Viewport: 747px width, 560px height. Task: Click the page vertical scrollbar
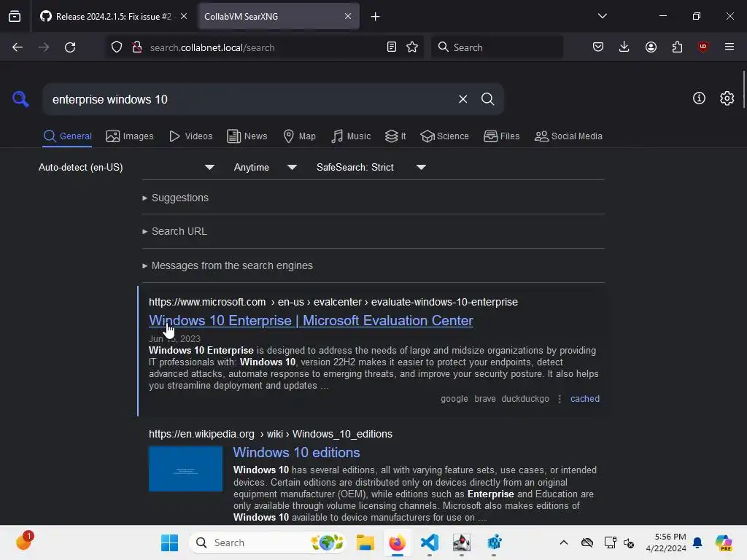[x=743, y=90]
